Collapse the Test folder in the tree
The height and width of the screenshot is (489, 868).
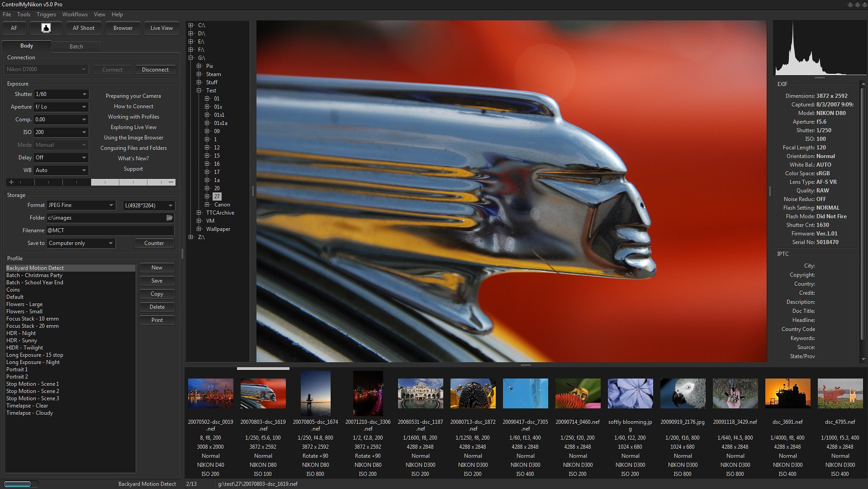coord(199,91)
